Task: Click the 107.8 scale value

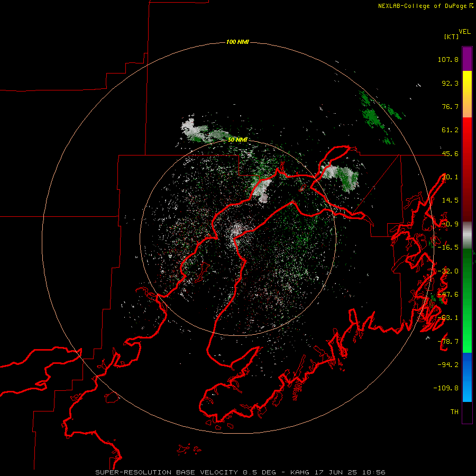Action: [448, 59]
